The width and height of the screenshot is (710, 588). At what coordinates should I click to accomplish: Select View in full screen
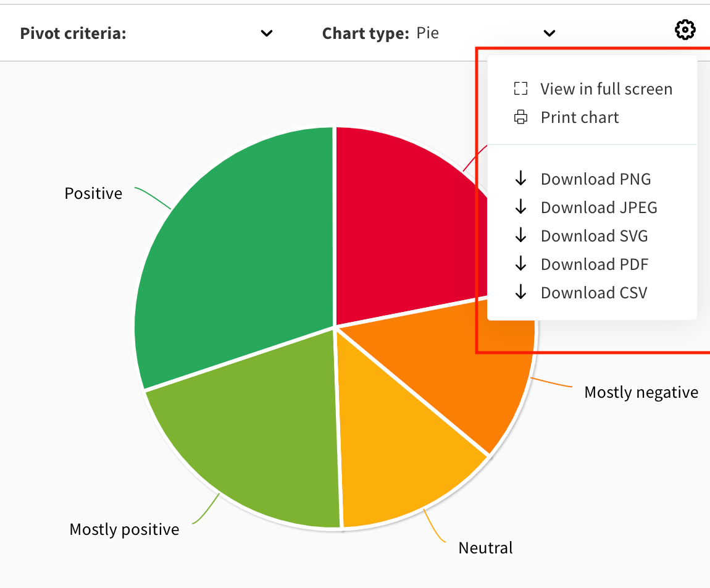point(606,89)
